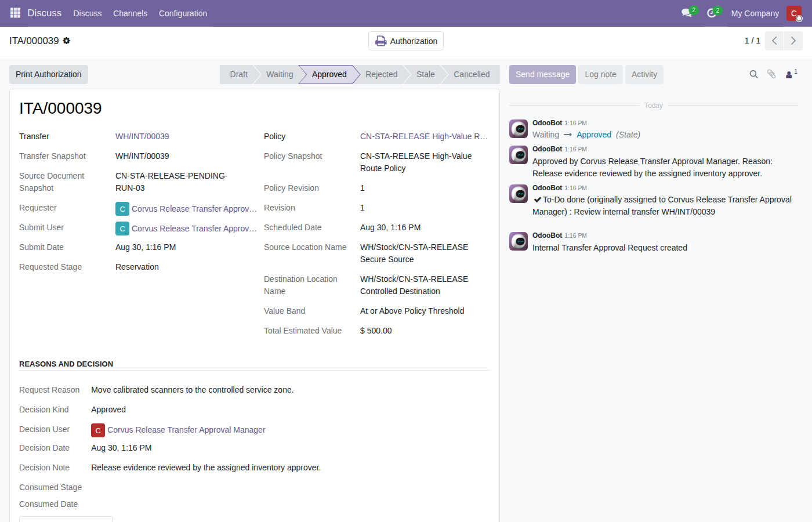Click the Log note button
Screen dimensions: 812x522
tap(600, 74)
